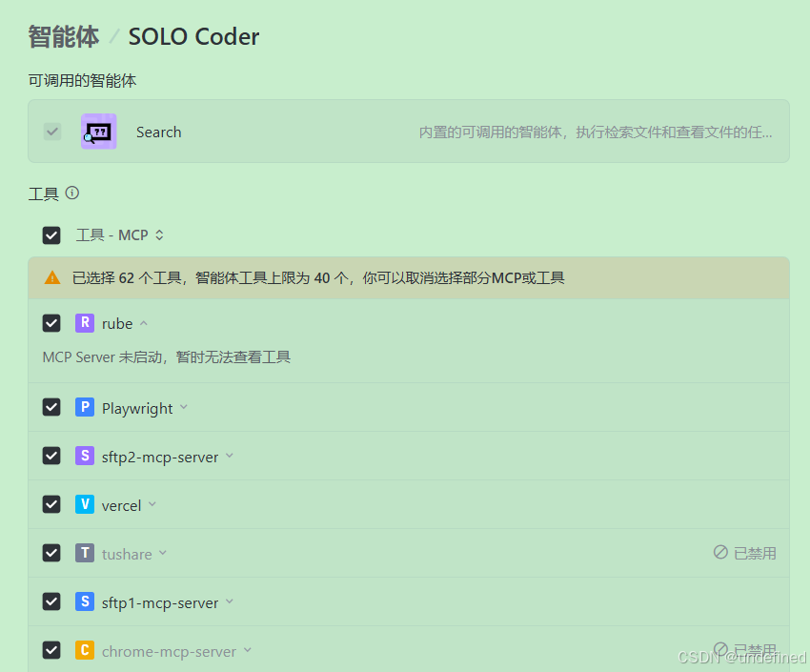Click the orange warning triangle icon
This screenshot has height=672, width=810.
point(52,278)
